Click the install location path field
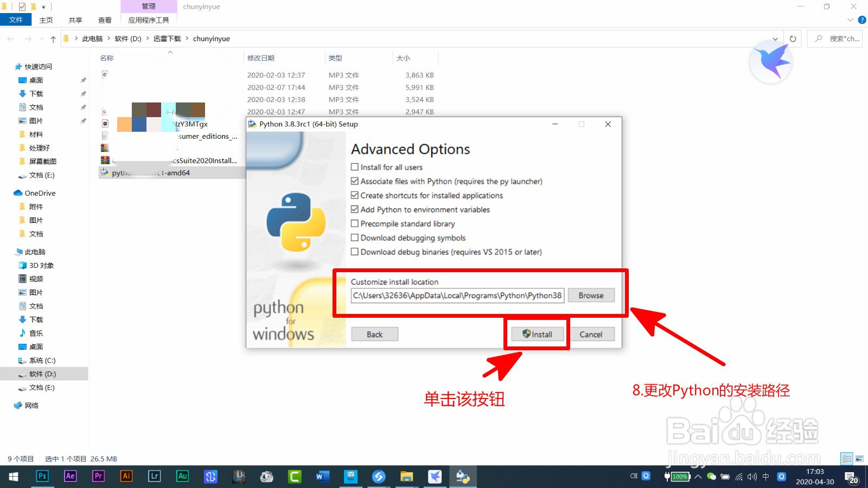 [457, 296]
